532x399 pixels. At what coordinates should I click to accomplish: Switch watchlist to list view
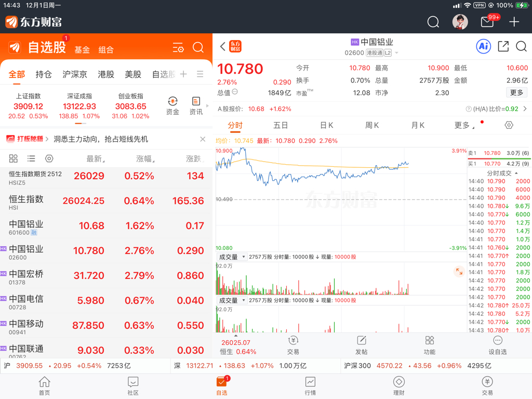pyautogui.click(x=31, y=158)
